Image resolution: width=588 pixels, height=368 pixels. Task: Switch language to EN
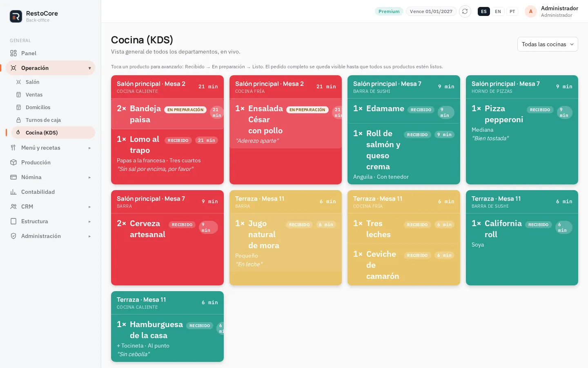point(498,11)
